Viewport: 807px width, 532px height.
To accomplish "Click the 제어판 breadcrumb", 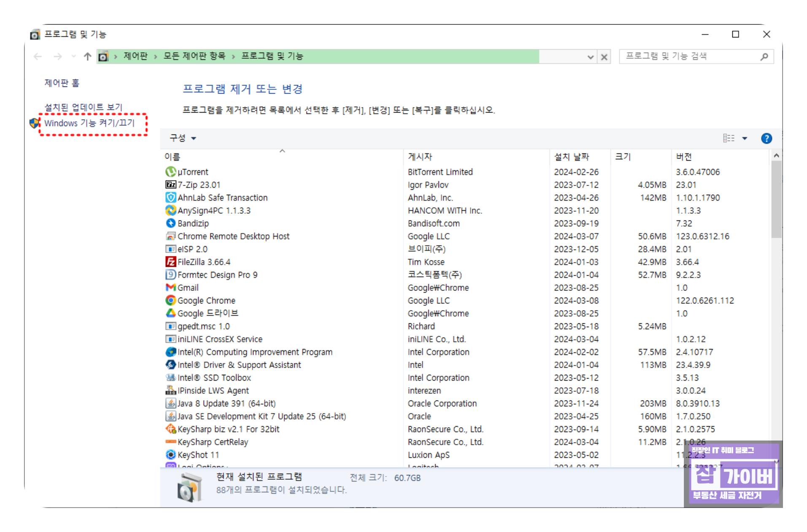I will 135,56.
